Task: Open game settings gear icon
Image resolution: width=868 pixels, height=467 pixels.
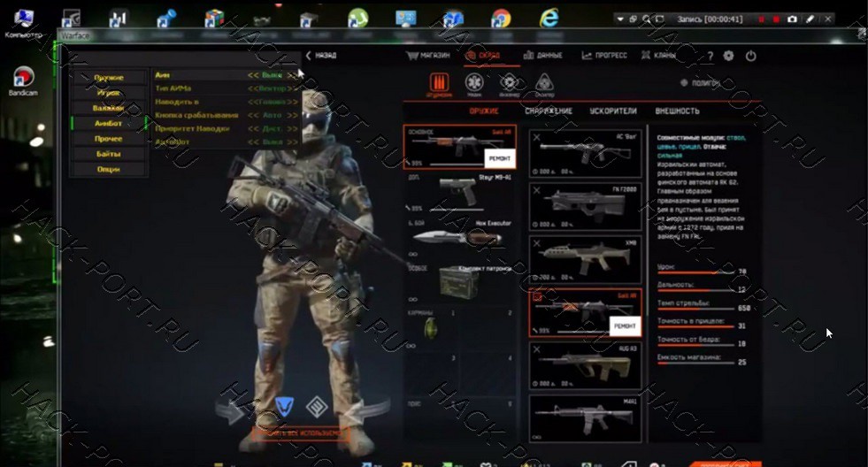Action: click(x=728, y=56)
